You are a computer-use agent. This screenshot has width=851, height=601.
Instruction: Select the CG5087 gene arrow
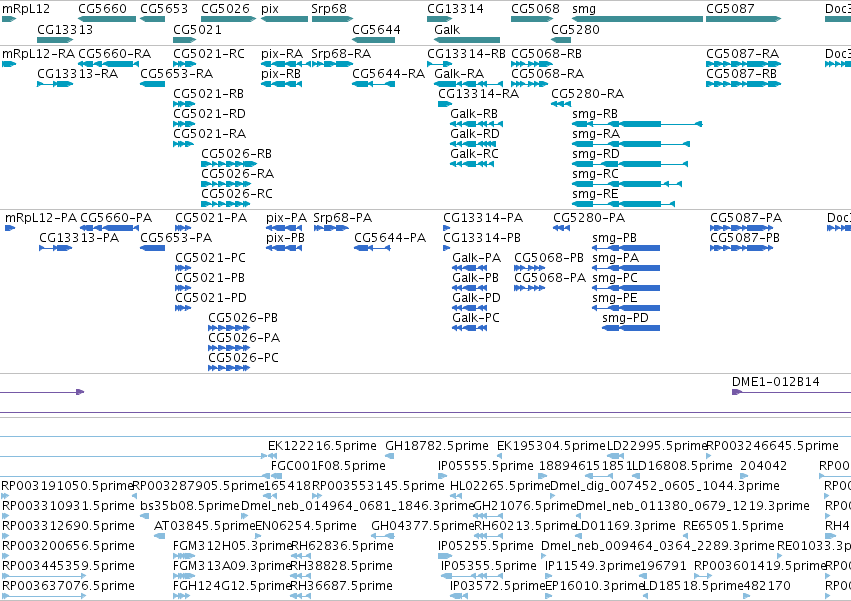pos(743,19)
